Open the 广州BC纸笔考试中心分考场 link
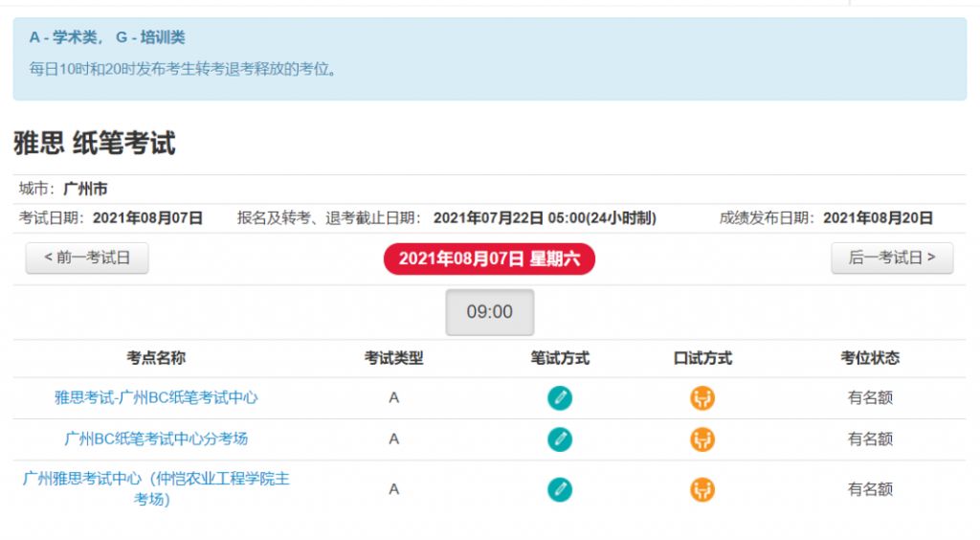Image resolution: width=980 pixels, height=540 pixels. (x=156, y=439)
